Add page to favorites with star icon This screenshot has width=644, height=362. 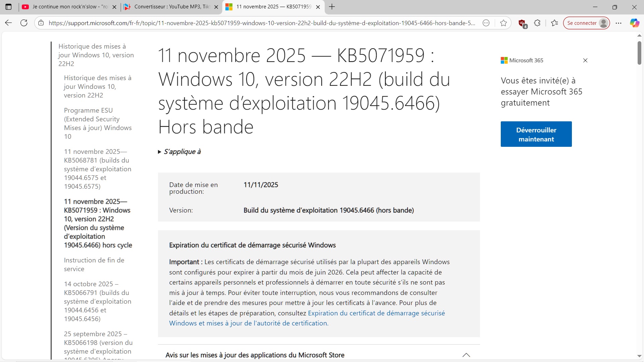(503, 23)
